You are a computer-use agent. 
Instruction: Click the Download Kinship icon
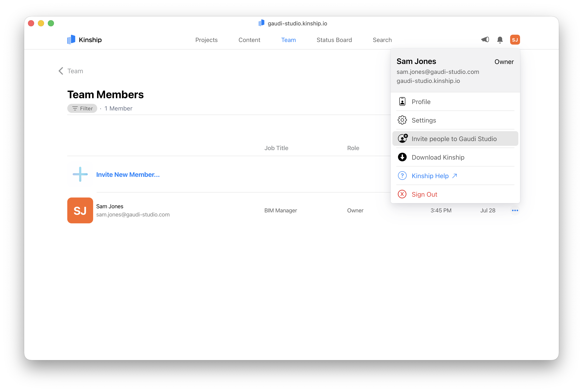tap(402, 157)
